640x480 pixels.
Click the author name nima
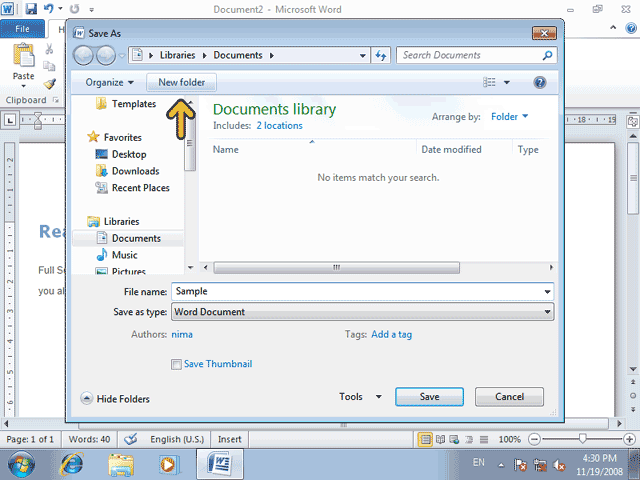tap(182, 335)
